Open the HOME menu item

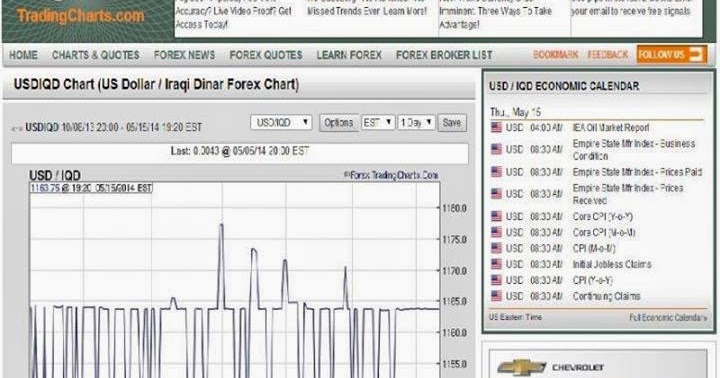[x=23, y=55]
